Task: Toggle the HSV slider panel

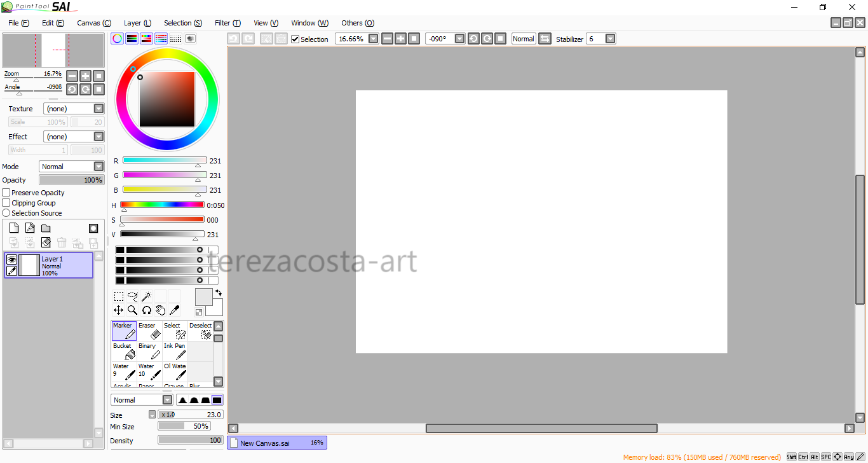Action: click(x=147, y=39)
